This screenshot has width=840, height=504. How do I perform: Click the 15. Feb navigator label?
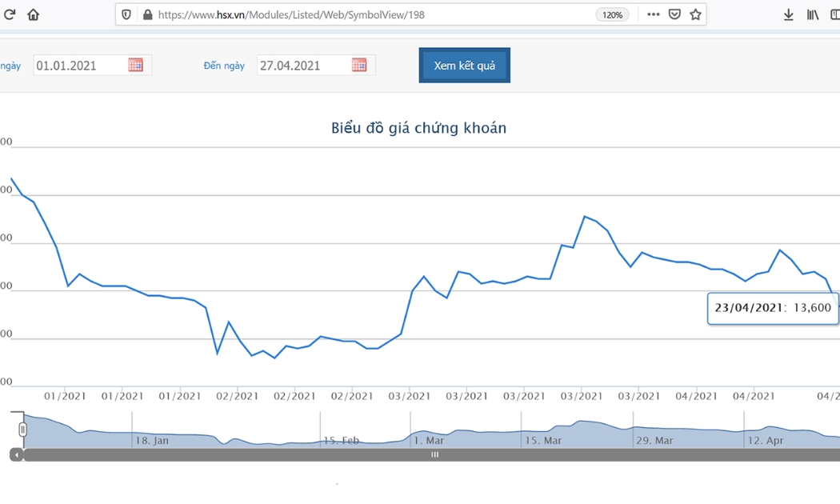pos(342,441)
